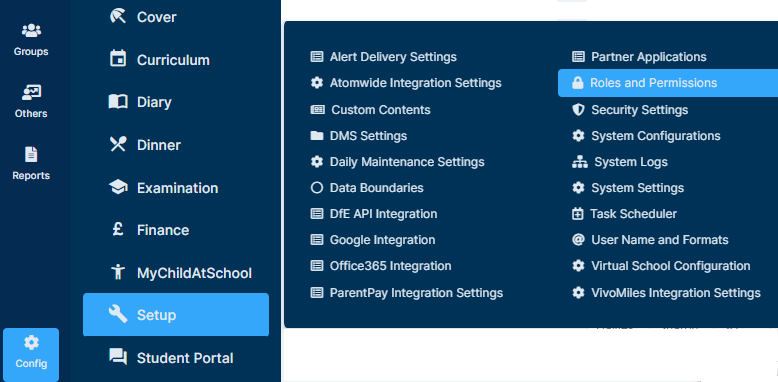This screenshot has height=382, width=778.
Task: Select the highlighted Setup entry
Action: [x=176, y=315]
